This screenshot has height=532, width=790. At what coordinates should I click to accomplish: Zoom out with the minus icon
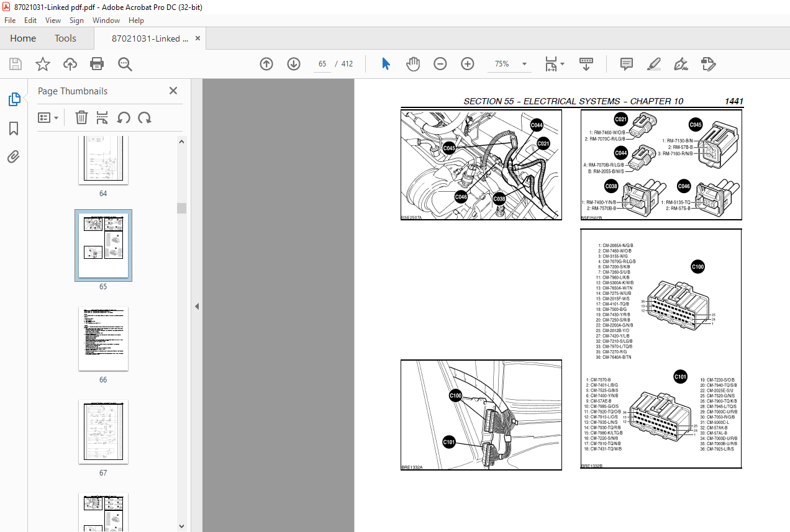click(440, 64)
